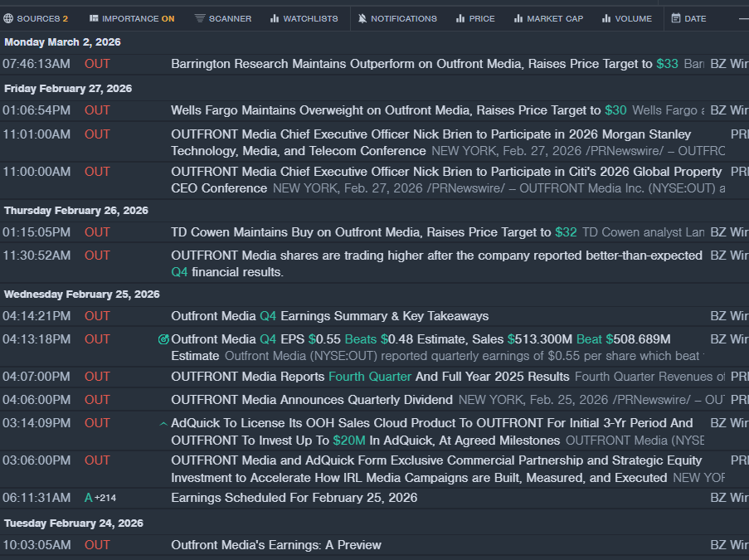Open Citi's Global Property CEO Conference headline
Viewport: 749px width, 560px height.
[446, 180]
